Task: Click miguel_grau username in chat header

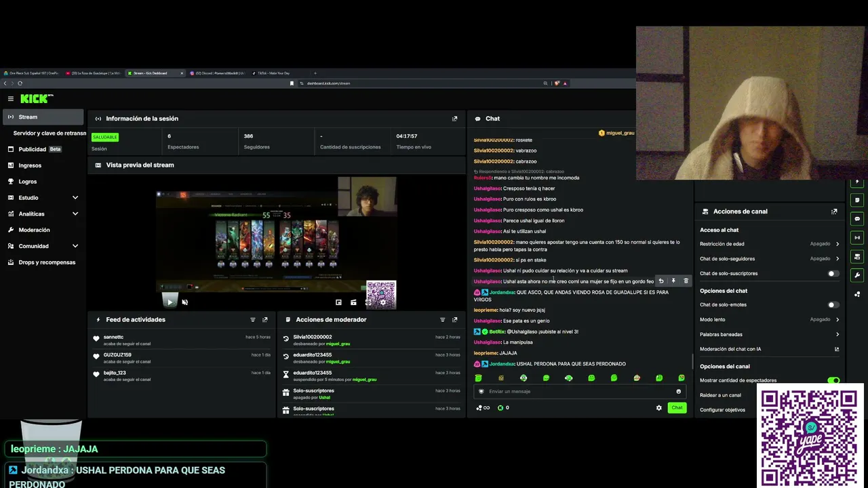Action: [x=620, y=133]
